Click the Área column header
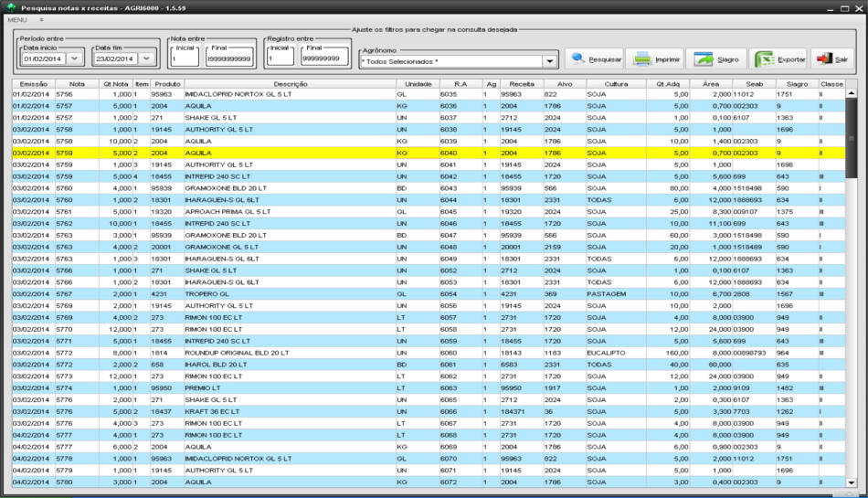The width and height of the screenshot is (868, 498). (711, 84)
